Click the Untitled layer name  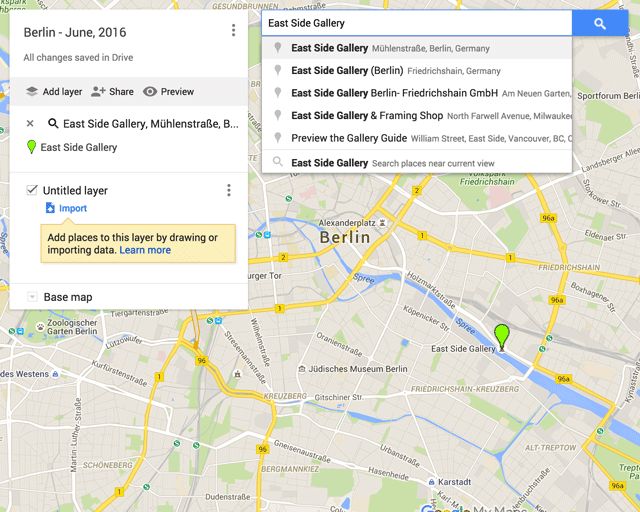click(x=75, y=190)
